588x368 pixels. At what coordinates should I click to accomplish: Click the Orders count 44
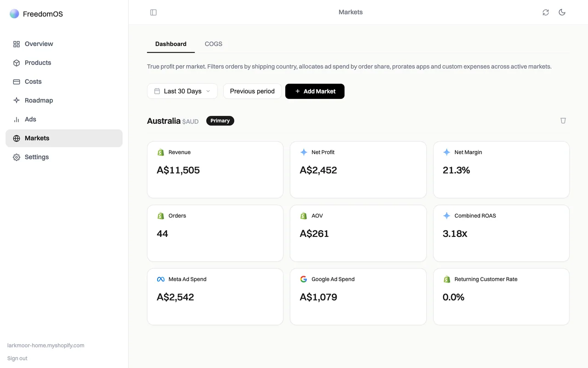(x=163, y=234)
